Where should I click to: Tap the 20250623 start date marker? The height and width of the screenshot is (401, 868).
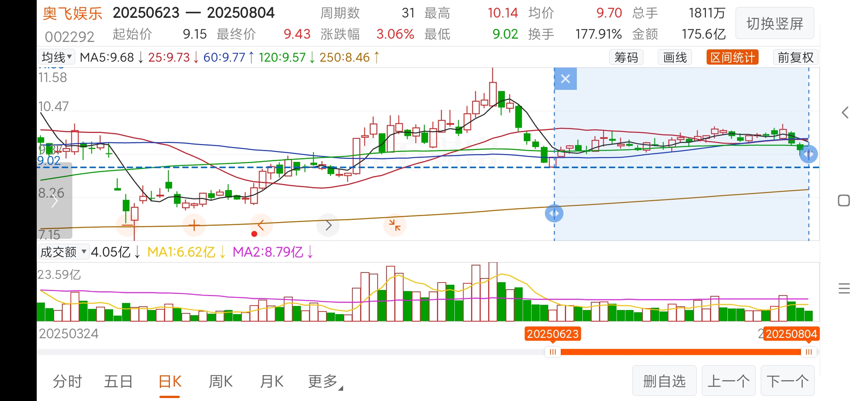553,334
